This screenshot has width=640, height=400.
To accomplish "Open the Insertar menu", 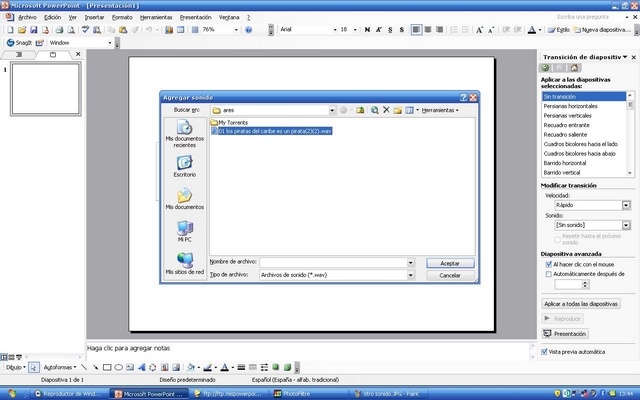I will (x=94, y=17).
